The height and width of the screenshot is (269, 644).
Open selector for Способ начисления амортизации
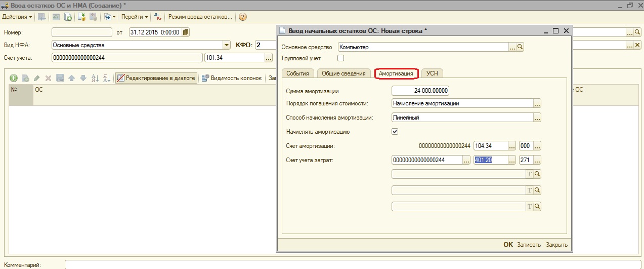pos(537,118)
